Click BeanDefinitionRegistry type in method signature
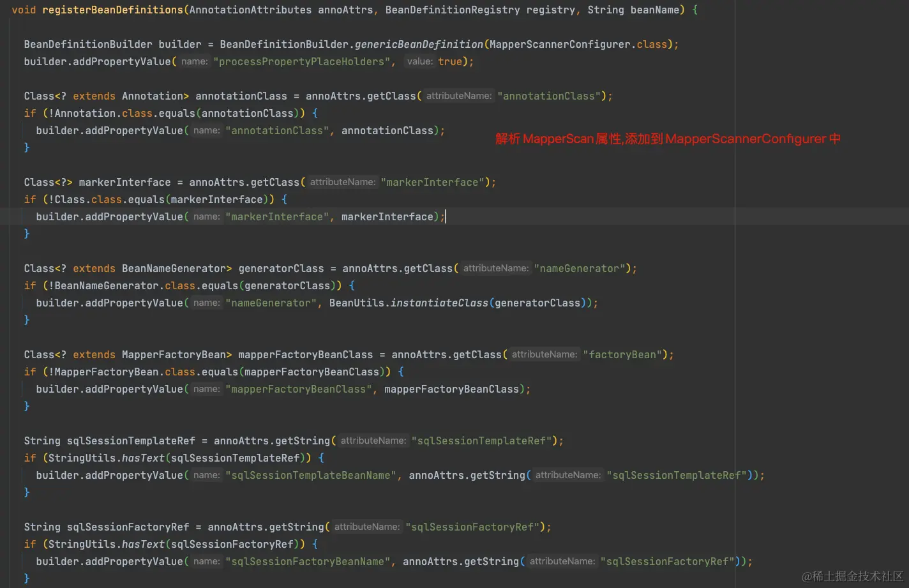The height and width of the screenshot is (588, 909). (452, 10)
